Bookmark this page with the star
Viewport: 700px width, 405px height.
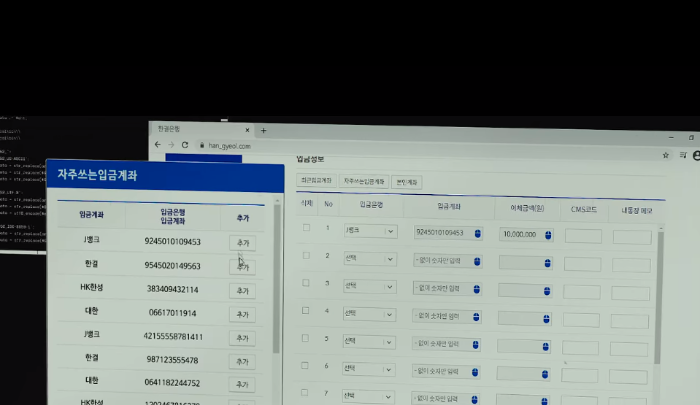click(x=666, y=155)
